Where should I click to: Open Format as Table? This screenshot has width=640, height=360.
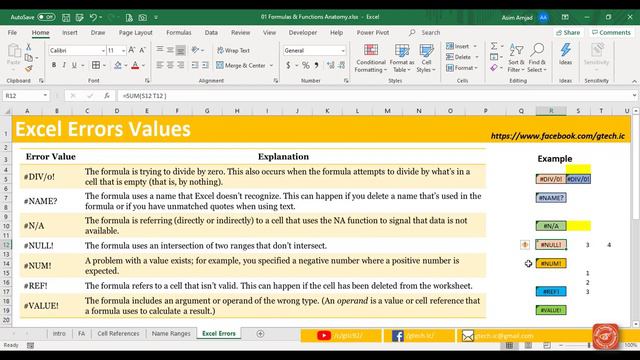tap(402, 58)
